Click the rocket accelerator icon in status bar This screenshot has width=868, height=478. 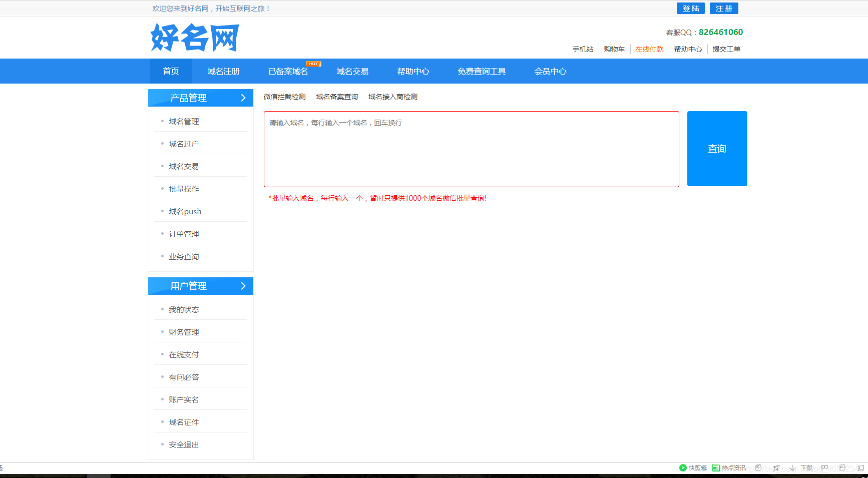tap(776, 468)
